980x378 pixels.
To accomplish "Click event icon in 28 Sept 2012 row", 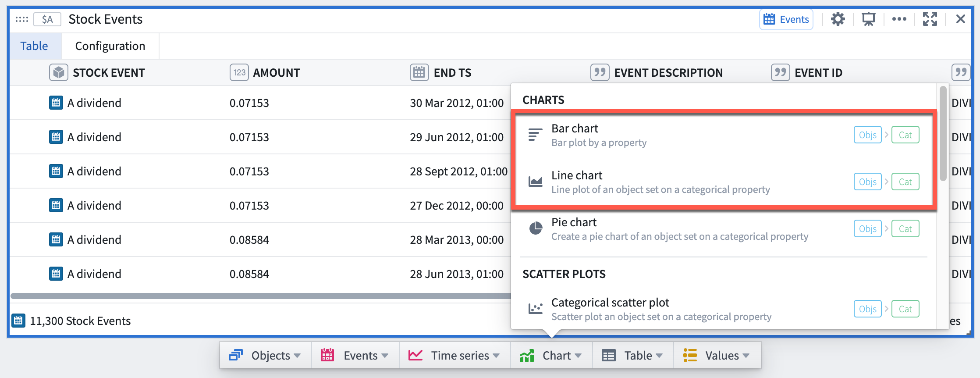I will coord(56,171).
